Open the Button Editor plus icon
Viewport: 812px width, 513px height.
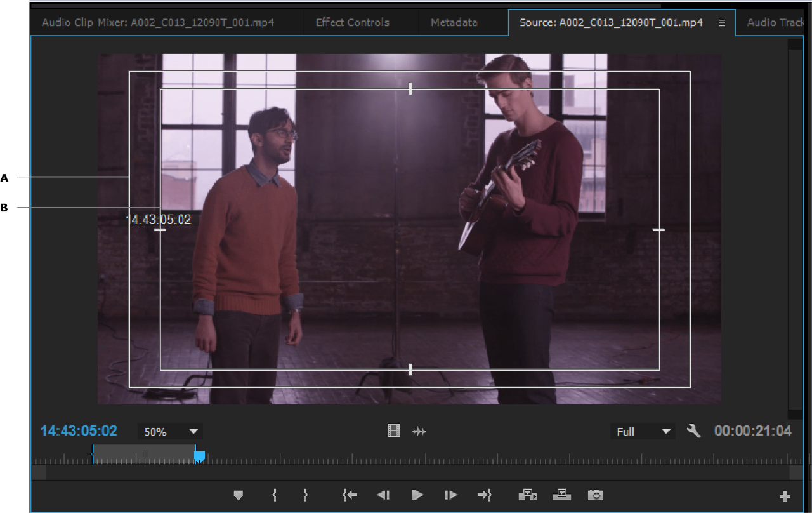(785, 496)
